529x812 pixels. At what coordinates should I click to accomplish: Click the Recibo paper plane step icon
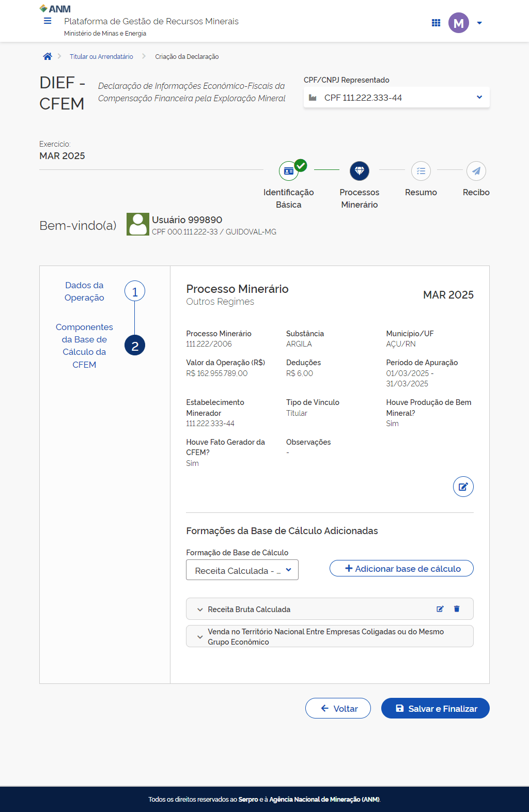click(x=476, y=171)
